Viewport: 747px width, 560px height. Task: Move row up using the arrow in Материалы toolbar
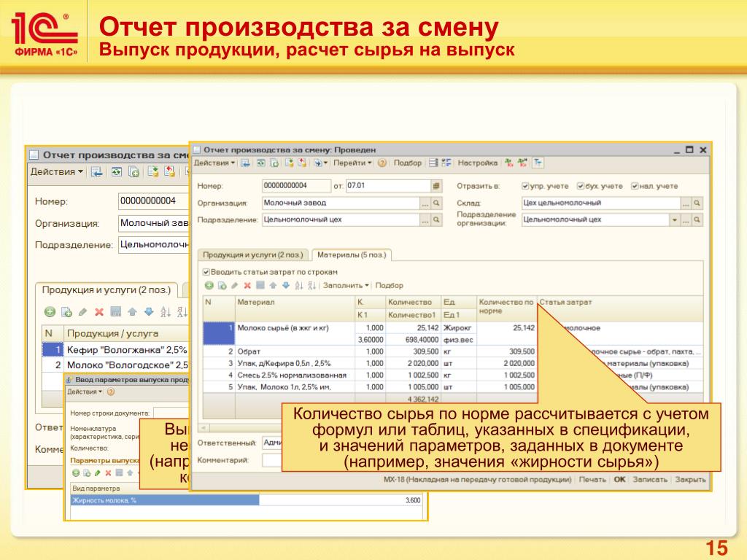click(x=273, y=285)
